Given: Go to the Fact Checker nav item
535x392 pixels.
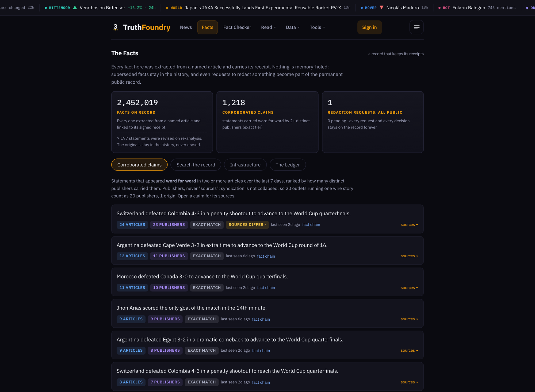Looking at the screenshot, I should (x=237, y=27).
